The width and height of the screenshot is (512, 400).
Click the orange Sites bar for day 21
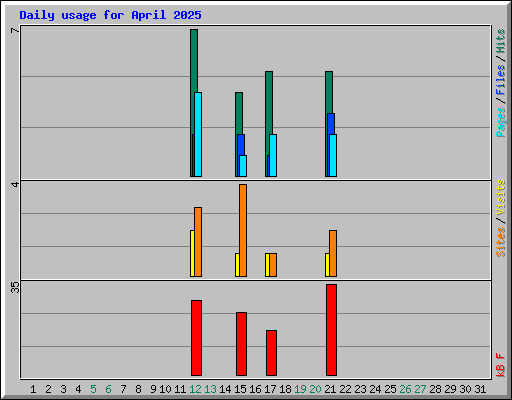333,253
